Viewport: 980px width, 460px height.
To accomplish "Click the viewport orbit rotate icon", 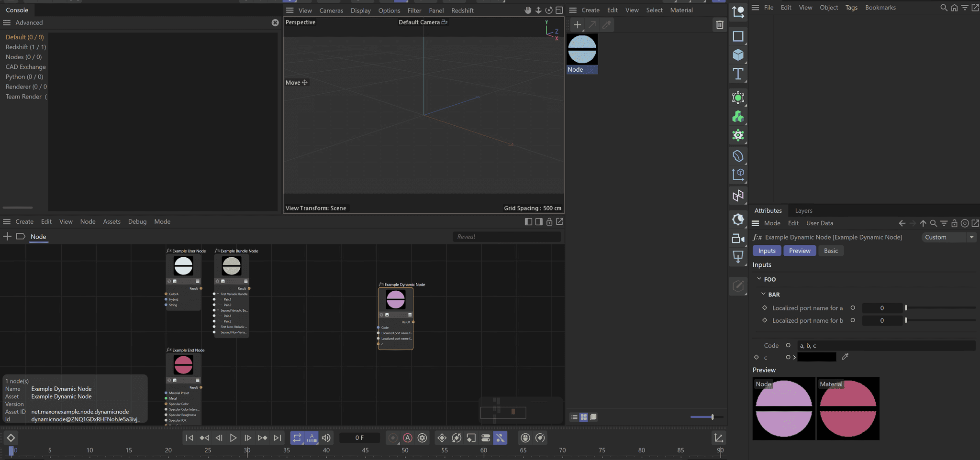I will point(549,10).
